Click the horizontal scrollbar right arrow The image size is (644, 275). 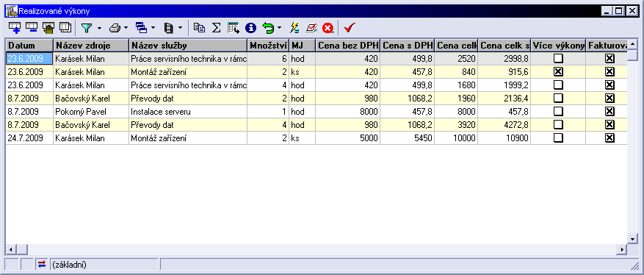[622, 249]
